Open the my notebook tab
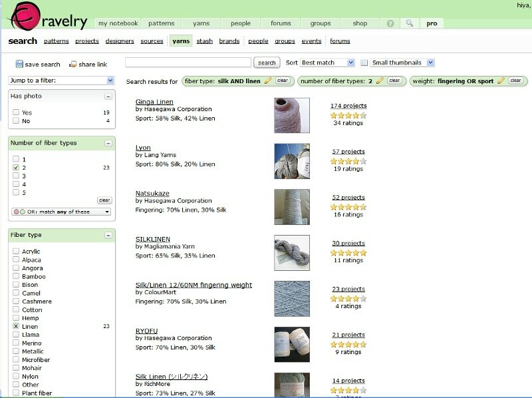This screenshot has height=398, width=532. click(118, 23)
